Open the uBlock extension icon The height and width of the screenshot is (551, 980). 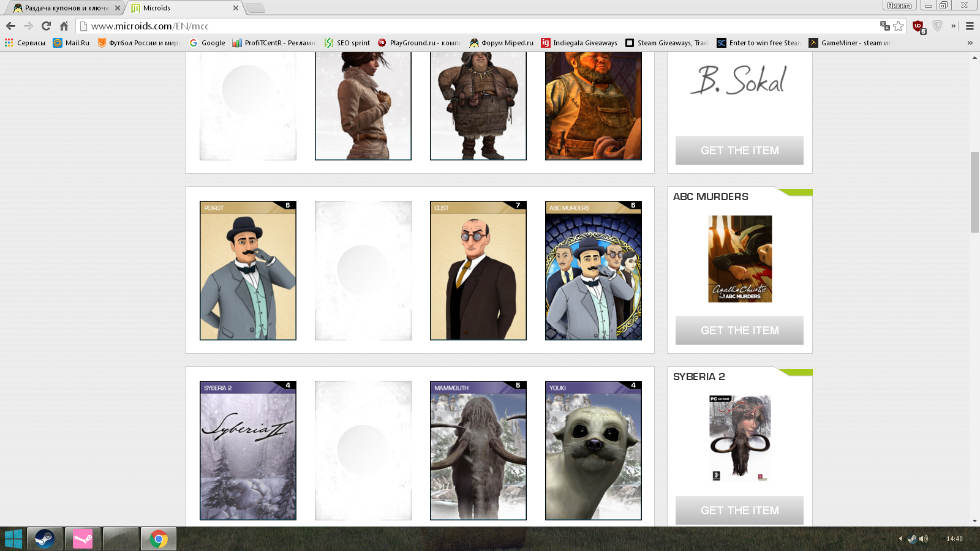click(x=919, y=26)
